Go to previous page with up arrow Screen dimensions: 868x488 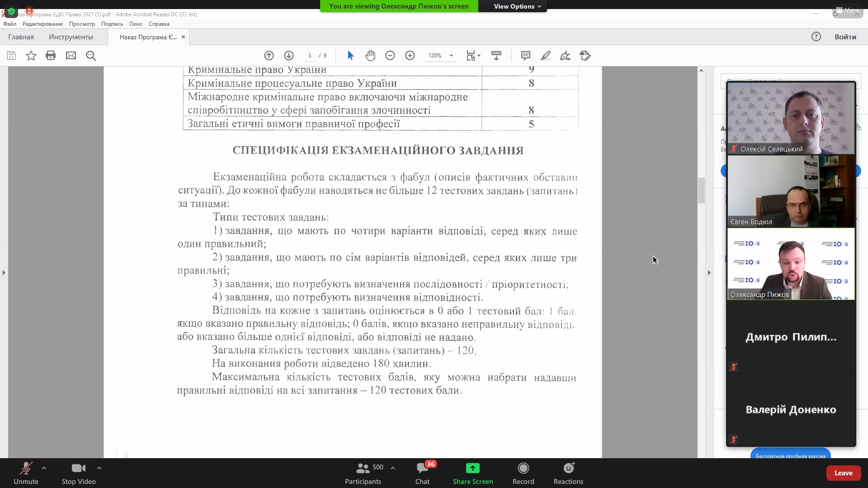click(x=269, y=56)
